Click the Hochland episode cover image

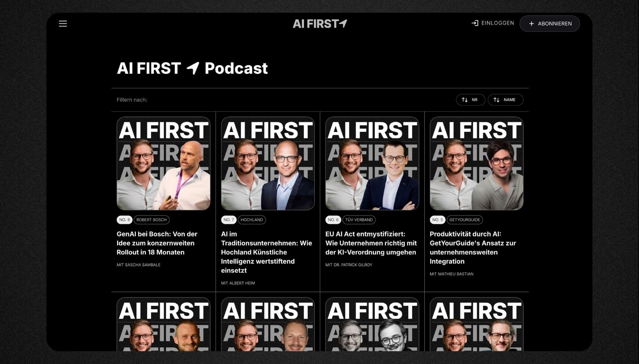268,163
